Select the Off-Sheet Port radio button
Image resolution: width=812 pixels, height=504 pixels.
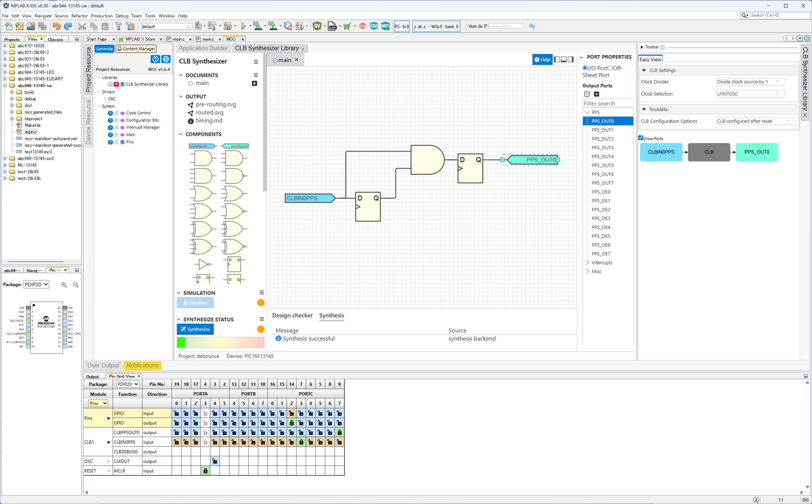[x=610, y=68]
